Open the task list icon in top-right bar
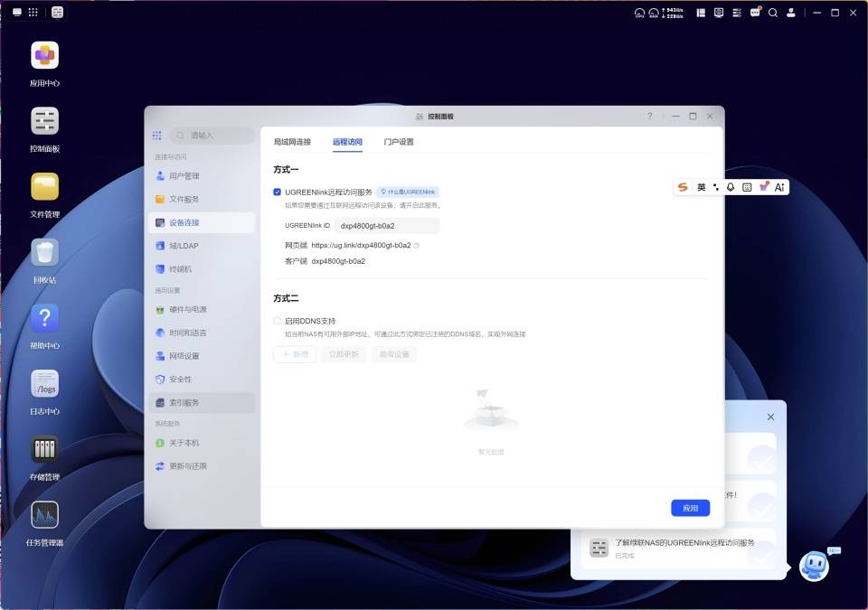The image size is (868, 610). point(737,13)
